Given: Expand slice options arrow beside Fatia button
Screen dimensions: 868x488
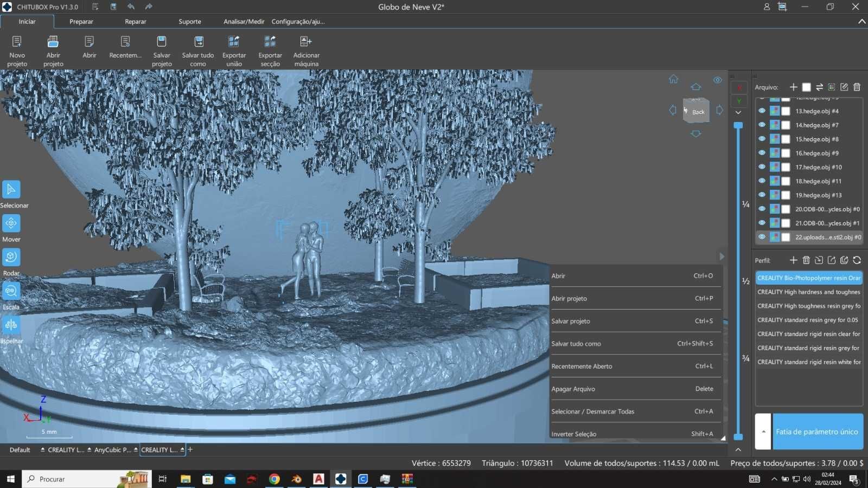Looking at the screenshot, I should coord(763,432).
